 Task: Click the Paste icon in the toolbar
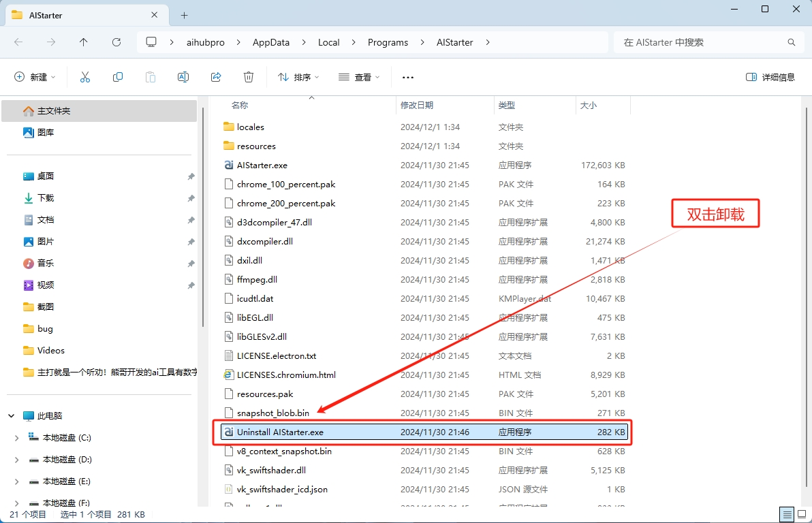point(150,76)
